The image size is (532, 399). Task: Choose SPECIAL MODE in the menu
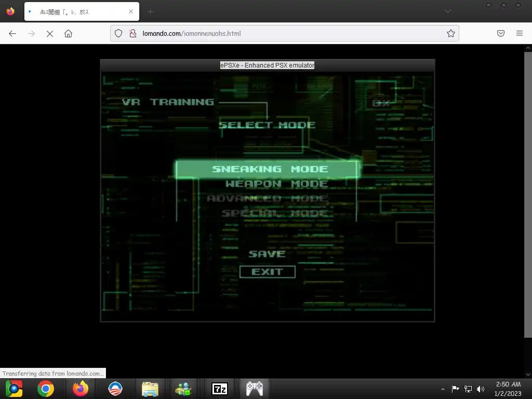coord(275,213)
